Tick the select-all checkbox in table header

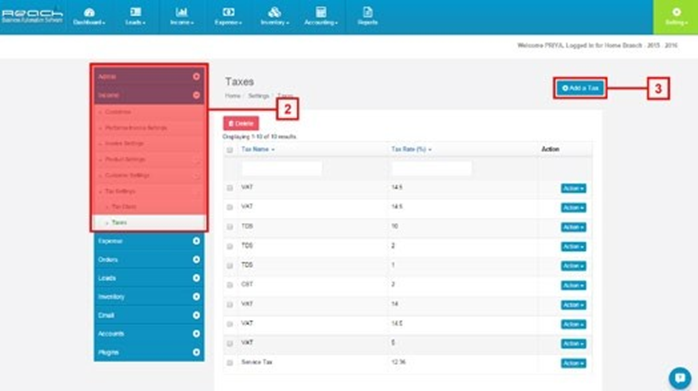[230, 150]
